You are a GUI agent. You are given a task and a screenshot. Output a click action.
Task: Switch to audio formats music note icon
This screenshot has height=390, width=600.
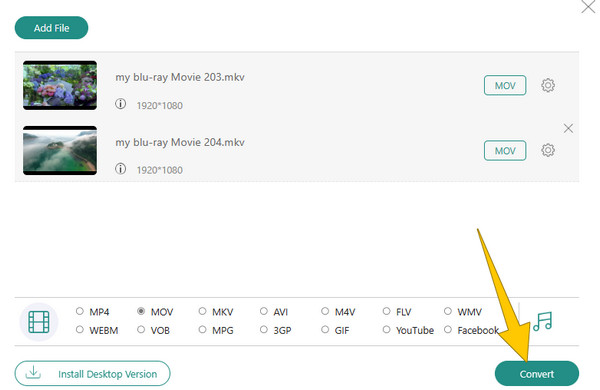click(x=543, y=321)
